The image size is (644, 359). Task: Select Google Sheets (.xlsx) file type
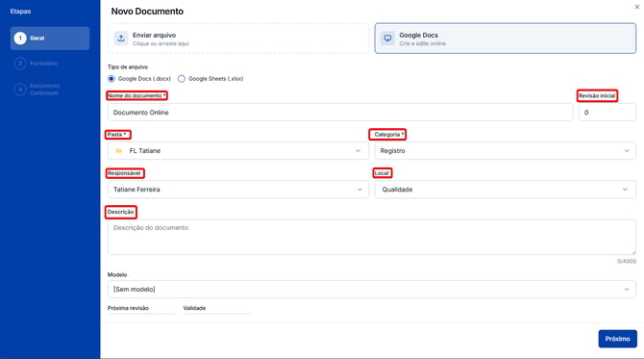coord(181,79)
